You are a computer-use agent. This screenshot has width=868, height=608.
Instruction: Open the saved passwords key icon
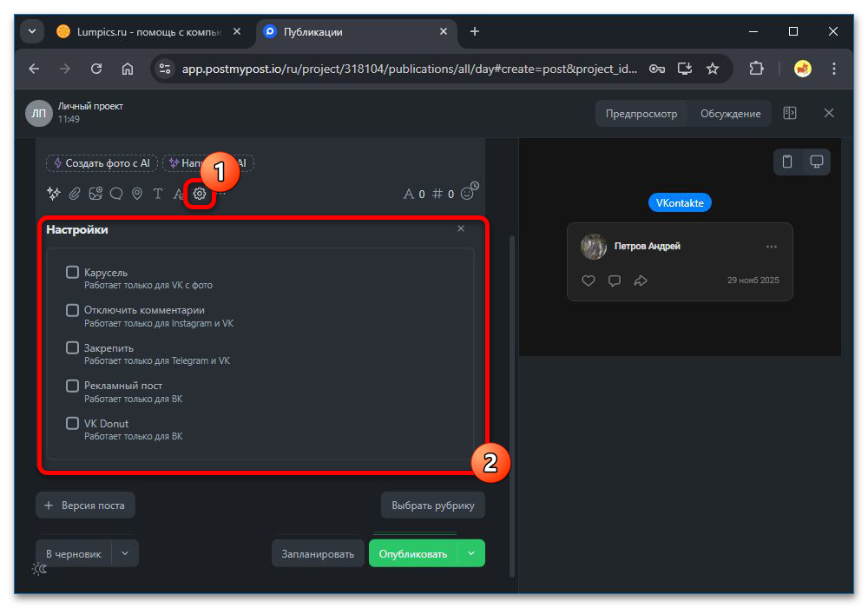pyautogui.click(x=657, y=69)
